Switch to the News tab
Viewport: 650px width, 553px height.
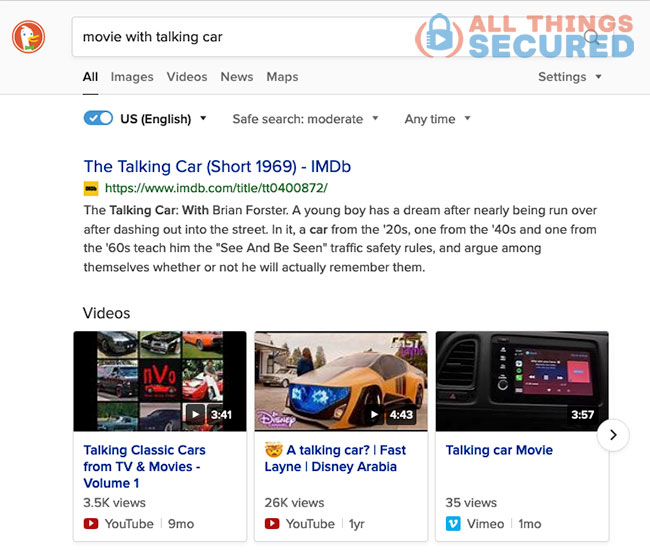[237, 77]
